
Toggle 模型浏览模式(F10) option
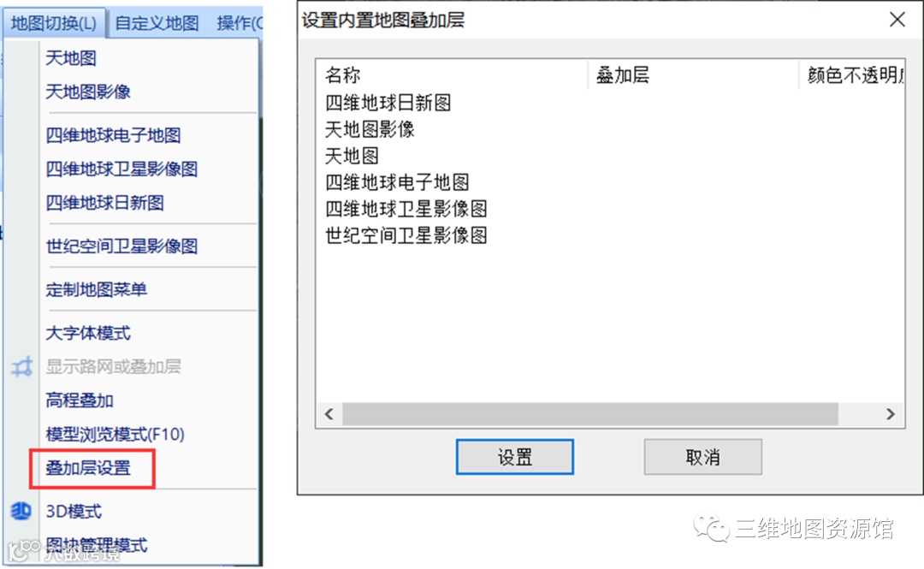pyautogui.click(x=115, y=435)
